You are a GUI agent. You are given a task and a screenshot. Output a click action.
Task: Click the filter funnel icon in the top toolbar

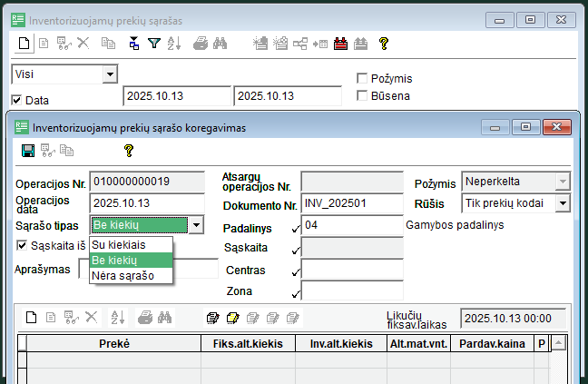click(154, 43)
